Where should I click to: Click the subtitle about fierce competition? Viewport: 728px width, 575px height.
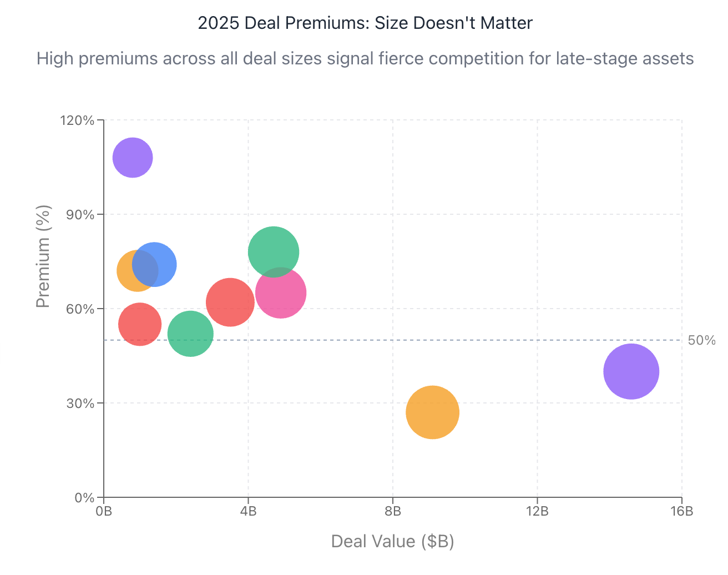point(365,58)
